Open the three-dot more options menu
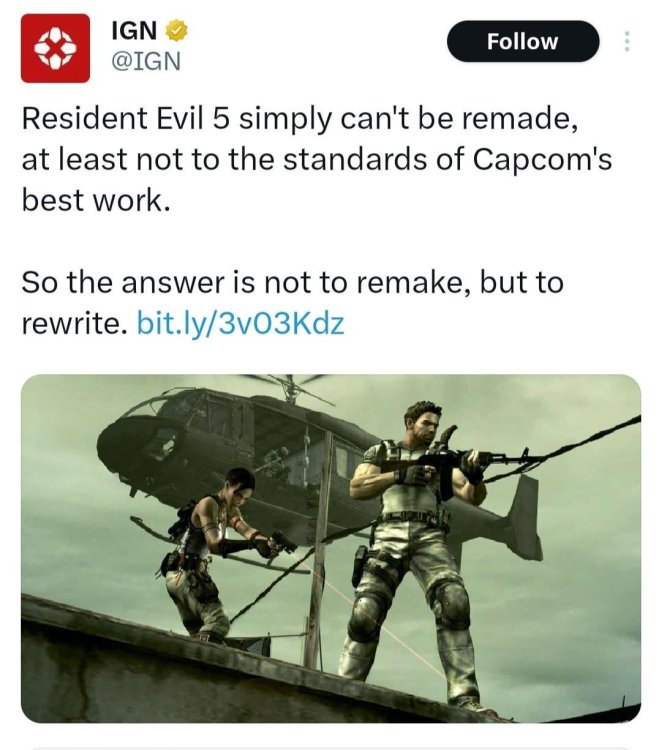The width and height of the screenshot is (659, 750). pyautogui.click(x=627, y=42)
